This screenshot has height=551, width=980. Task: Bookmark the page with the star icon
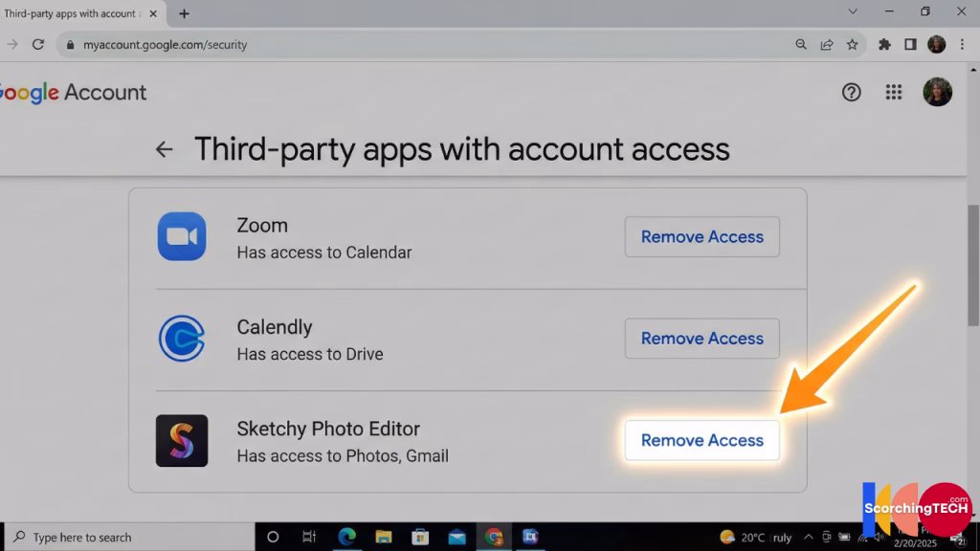pos(852,44)
